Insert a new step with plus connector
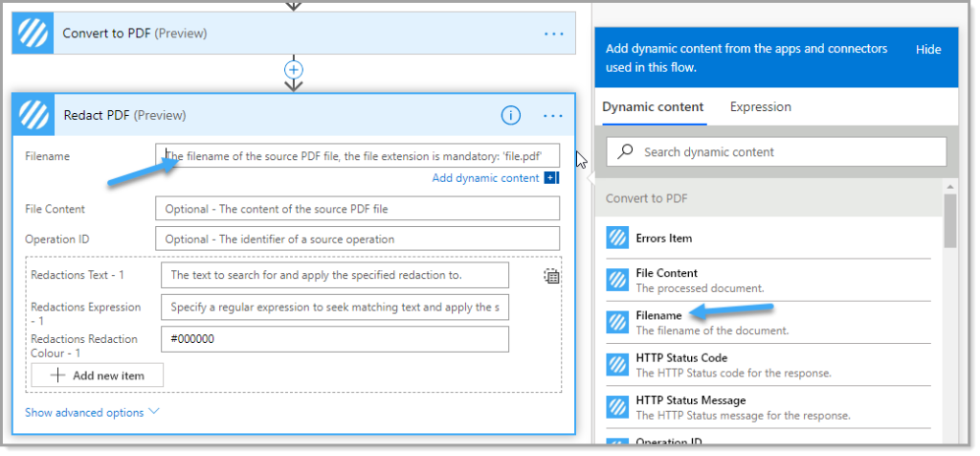The image size is (980, 456). click(x=294, y=69)
